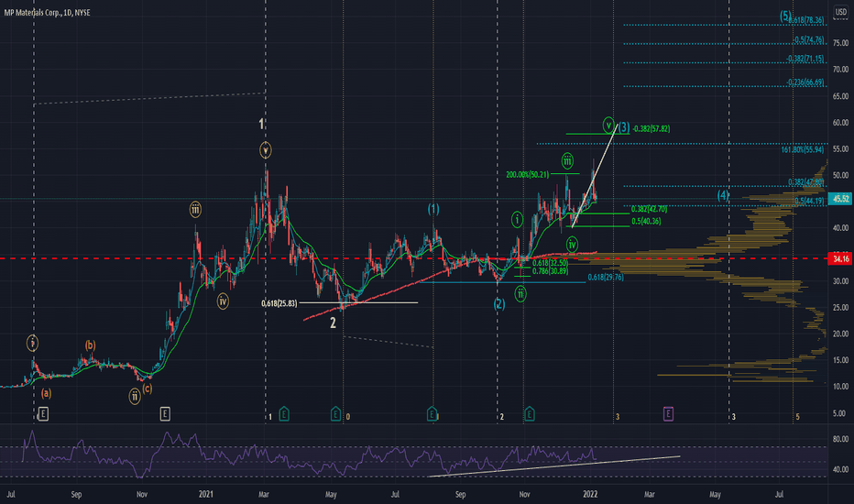Click the 60.00 price axis label
The height and width of the screenshot is (504, 854).
click(x=840, y=123)
